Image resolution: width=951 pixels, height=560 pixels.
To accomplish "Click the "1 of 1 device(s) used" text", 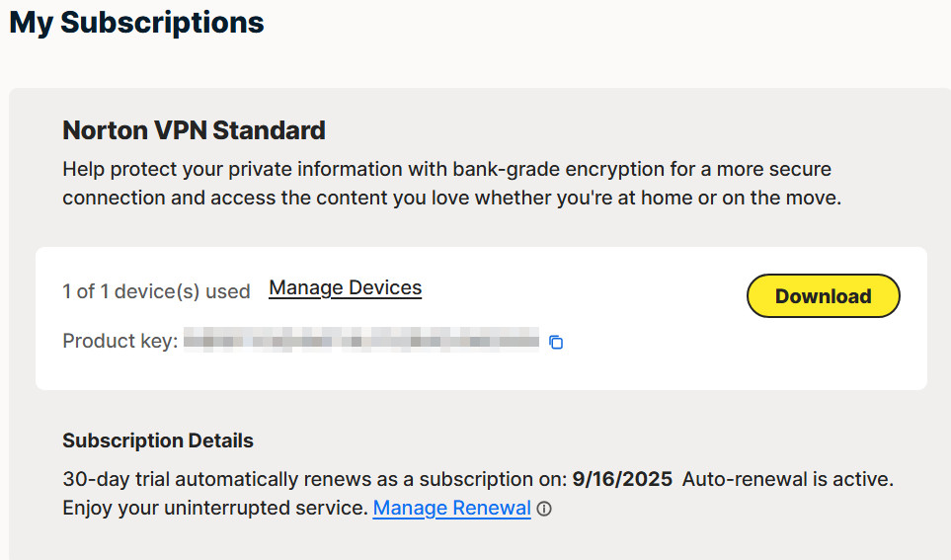I will [x=156, y=291].
